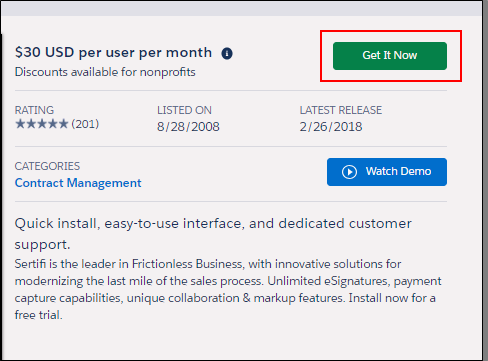Open the Watch Demo video button

(x=387, y=172)
